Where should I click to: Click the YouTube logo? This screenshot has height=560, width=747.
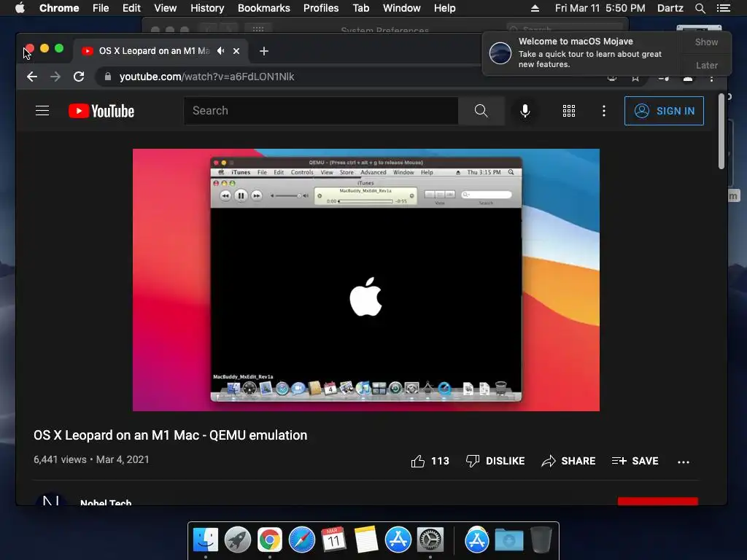click(x=101, y=111)
